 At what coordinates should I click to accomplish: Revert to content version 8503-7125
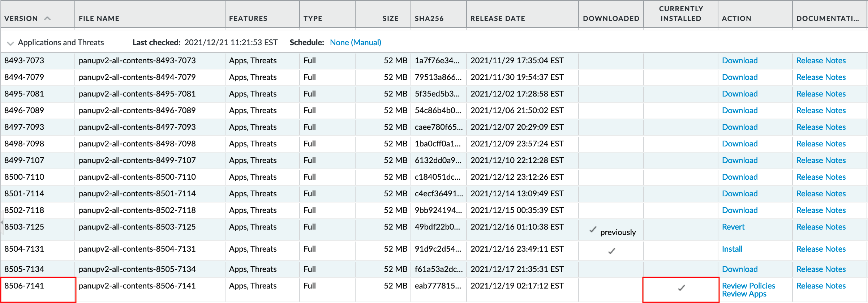point(733,227)
